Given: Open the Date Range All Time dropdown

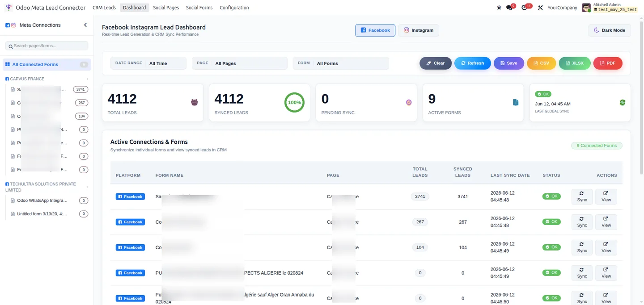Looking at the screenshot, I should pyautogui.click(x=148, y=63).
